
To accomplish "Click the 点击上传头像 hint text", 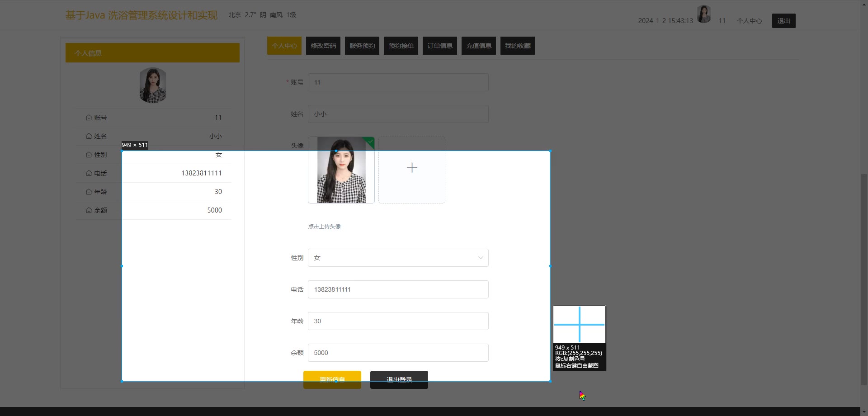I will click(324, 227).
